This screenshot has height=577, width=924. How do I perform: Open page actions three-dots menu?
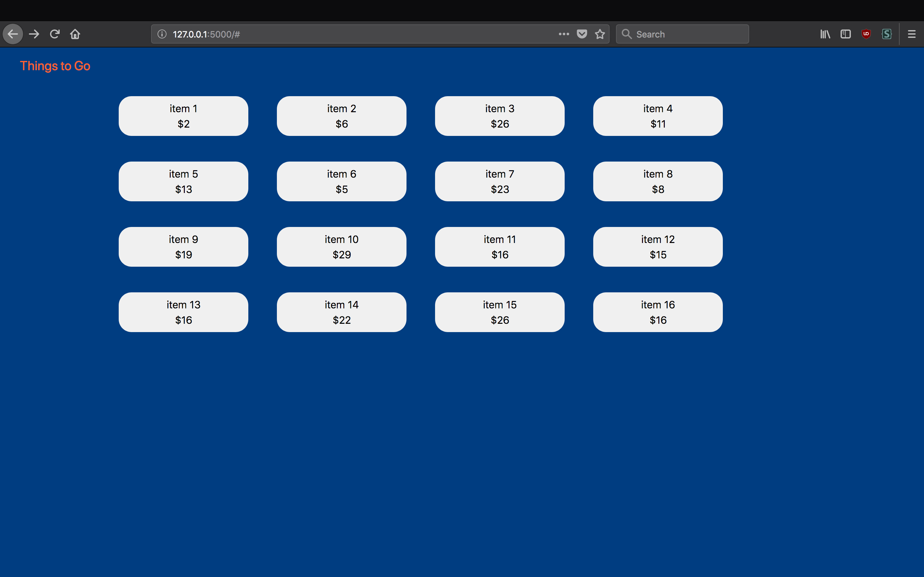(564, 34)
